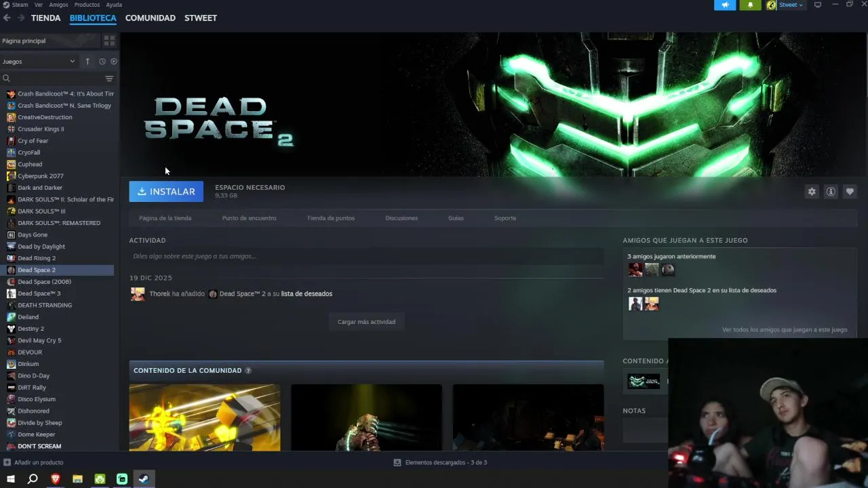
Task: Click the third friend avatar who played previously
Action: click(x=668, y=270)
